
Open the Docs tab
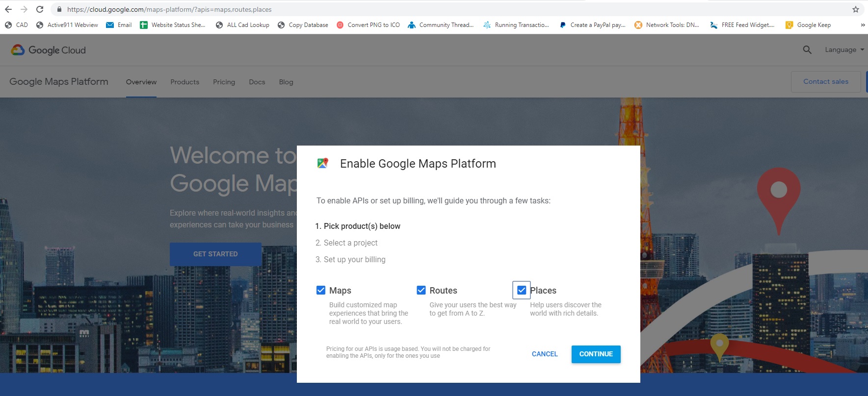click(257, 82)
